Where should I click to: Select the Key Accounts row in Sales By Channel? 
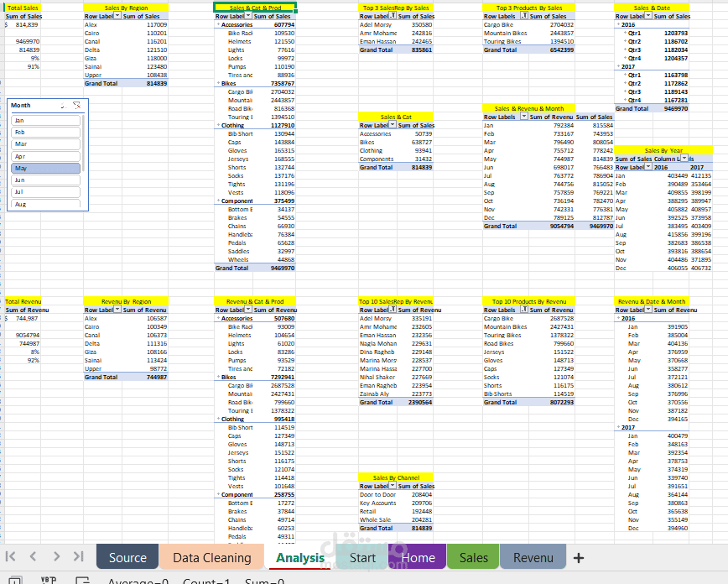[396, 503]
